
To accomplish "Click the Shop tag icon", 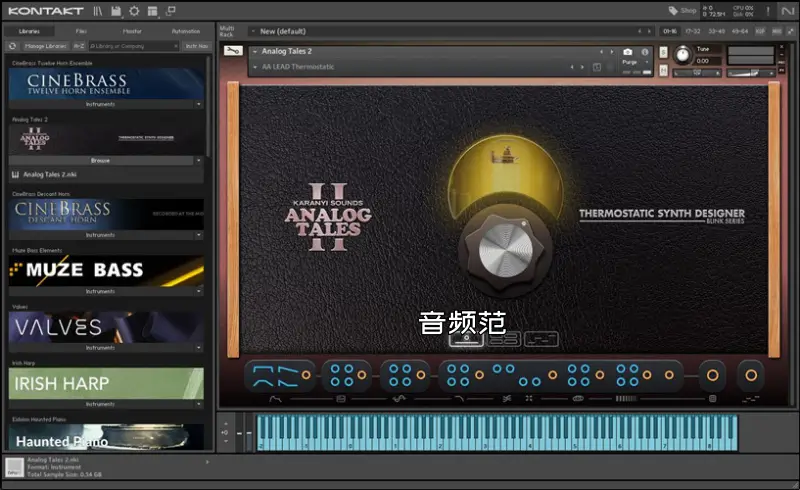I will click(673, 11).
